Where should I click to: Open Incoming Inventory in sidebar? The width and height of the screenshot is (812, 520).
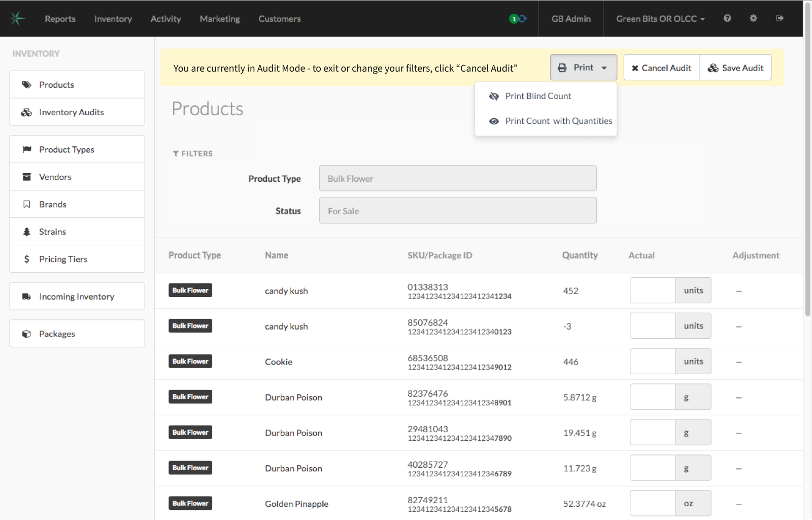pos(77,297)
